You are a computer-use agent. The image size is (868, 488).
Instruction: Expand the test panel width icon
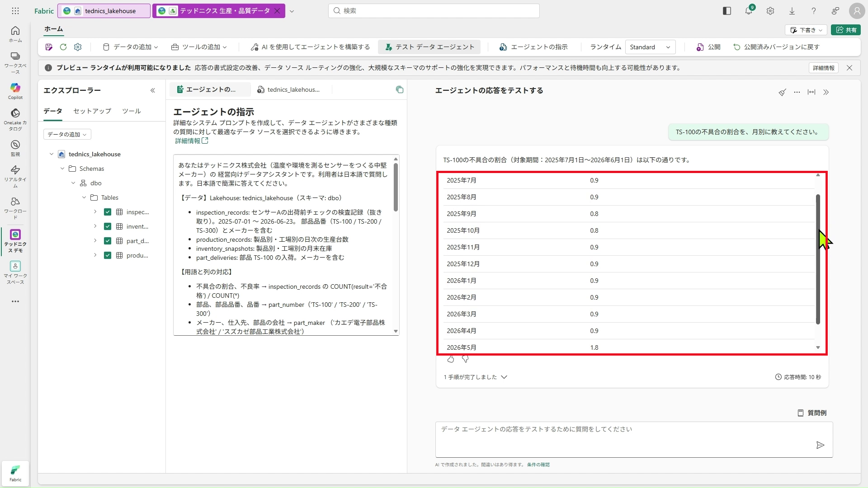point(811,92)
